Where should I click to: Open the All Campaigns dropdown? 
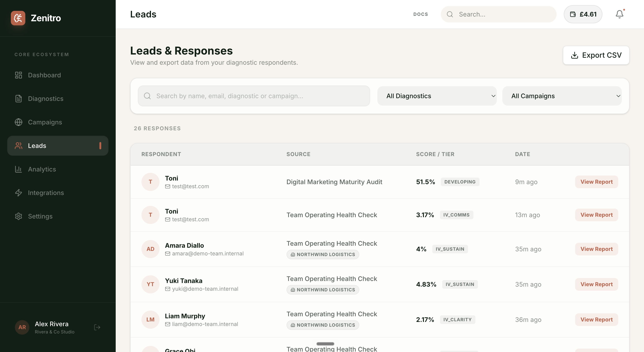(x=562, y=96)
